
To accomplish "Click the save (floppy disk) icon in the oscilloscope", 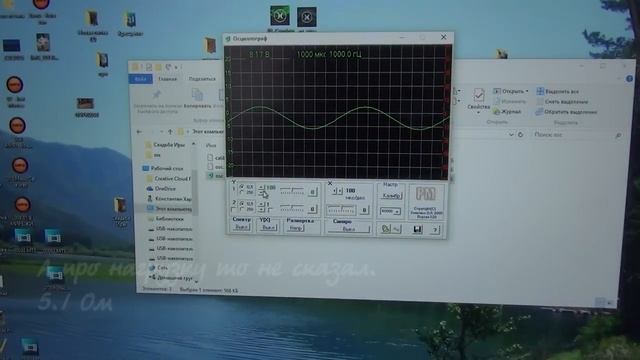I will point(418,229).
